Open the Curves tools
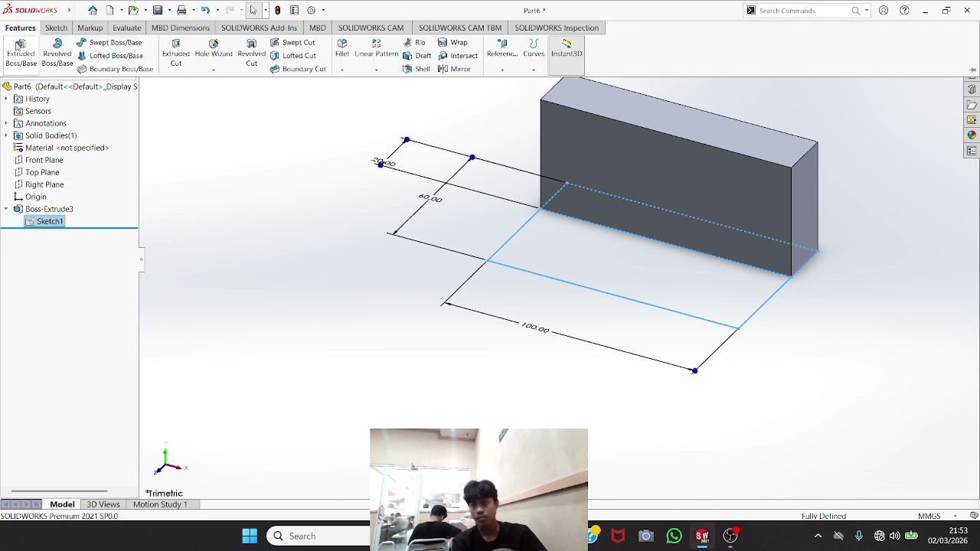The image size is (980, 551). [x=534, y=48]
